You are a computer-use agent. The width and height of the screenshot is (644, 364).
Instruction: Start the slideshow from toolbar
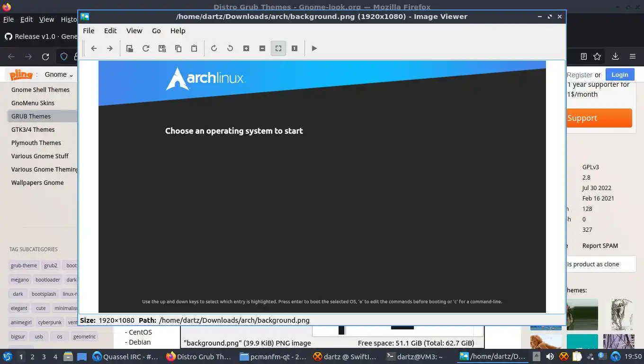coord(314,48)
